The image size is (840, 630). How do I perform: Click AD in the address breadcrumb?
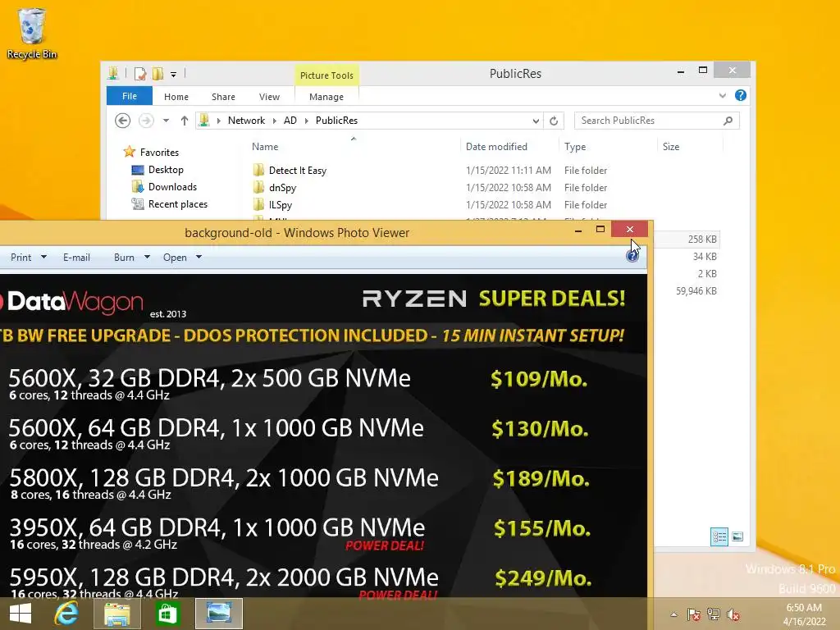click(x=290, y=121)
